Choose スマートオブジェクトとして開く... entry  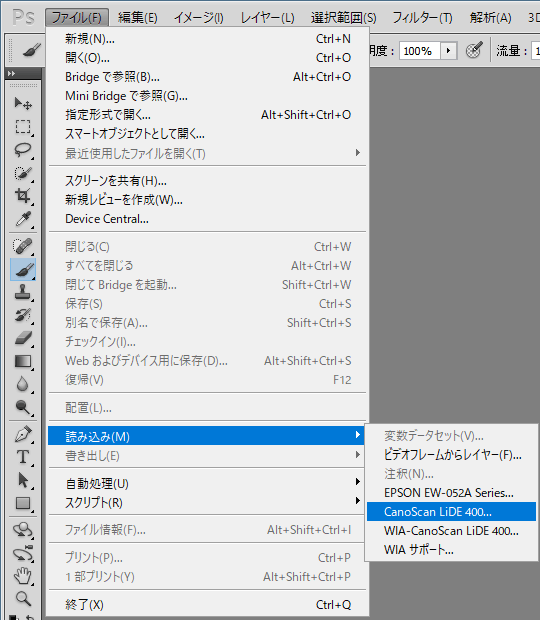tap(208, 134)
